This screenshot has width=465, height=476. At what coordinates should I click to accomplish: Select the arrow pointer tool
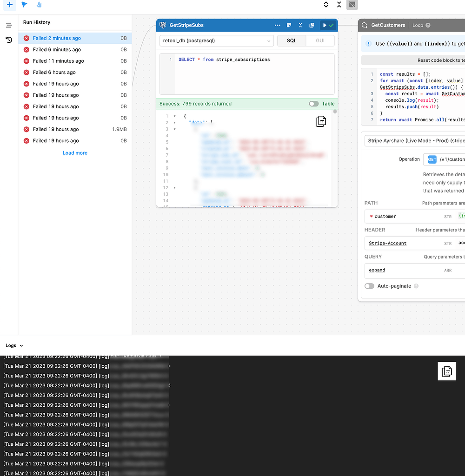tap(24, 5)
